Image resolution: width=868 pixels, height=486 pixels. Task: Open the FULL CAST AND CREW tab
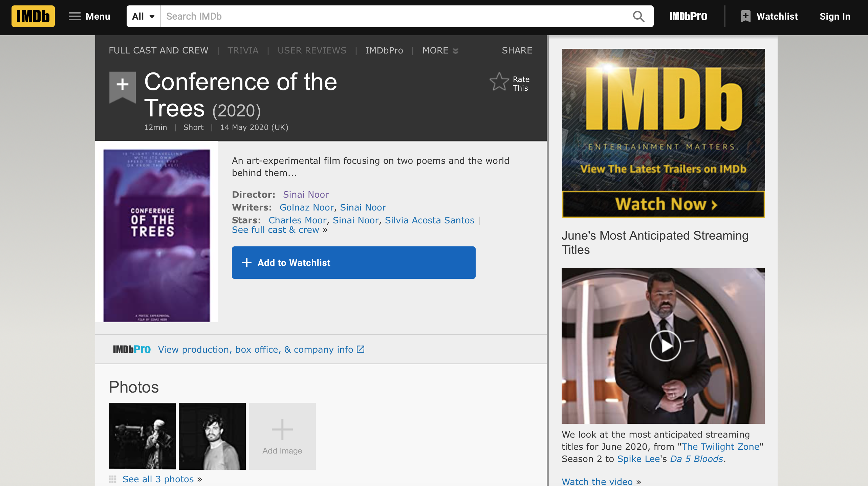tap(158, 50)
